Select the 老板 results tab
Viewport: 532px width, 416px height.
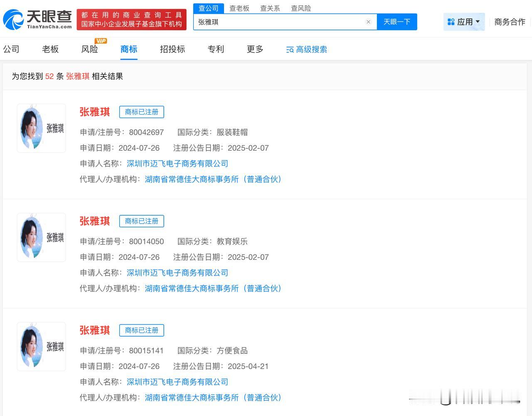click(50, 49)
